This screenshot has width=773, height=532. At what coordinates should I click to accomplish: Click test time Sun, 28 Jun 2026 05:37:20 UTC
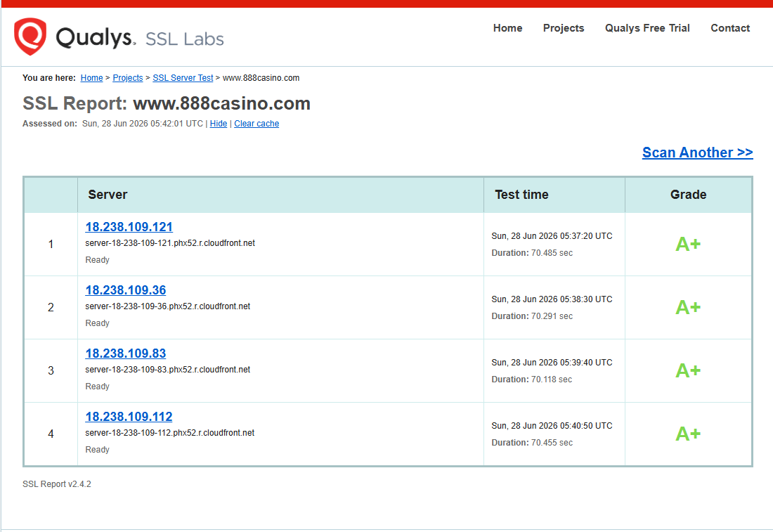[x=552, y=236]
